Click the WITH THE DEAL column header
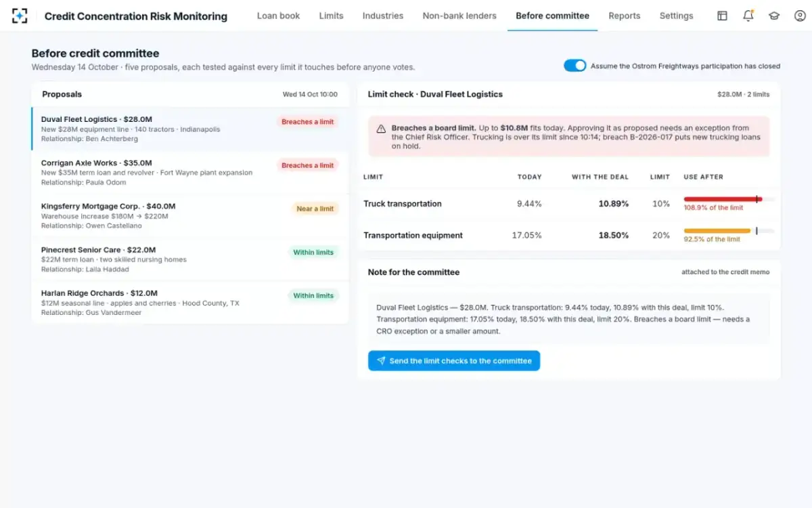812x508 pixels. tap(600, 177)
